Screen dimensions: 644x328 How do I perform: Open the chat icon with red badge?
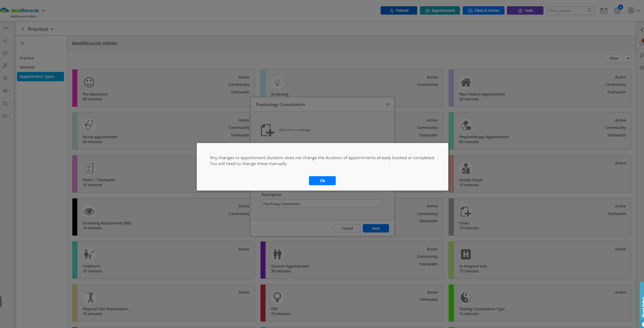coord(642,42)
